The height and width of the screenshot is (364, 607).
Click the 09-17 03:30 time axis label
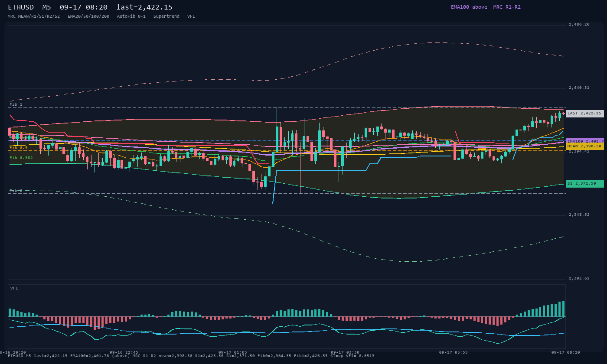click(345, 352)
